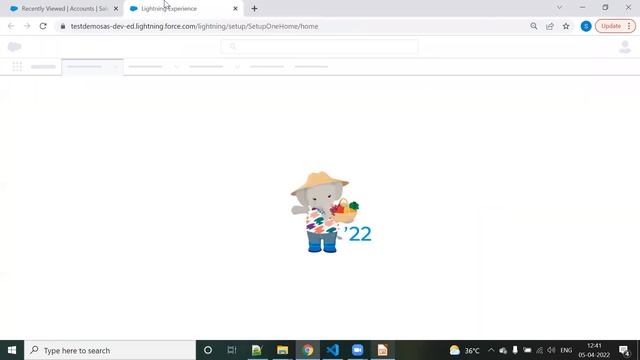Open the Windows Start menu
The height and width of the screenshot is (360, 640).
point(12,350)
